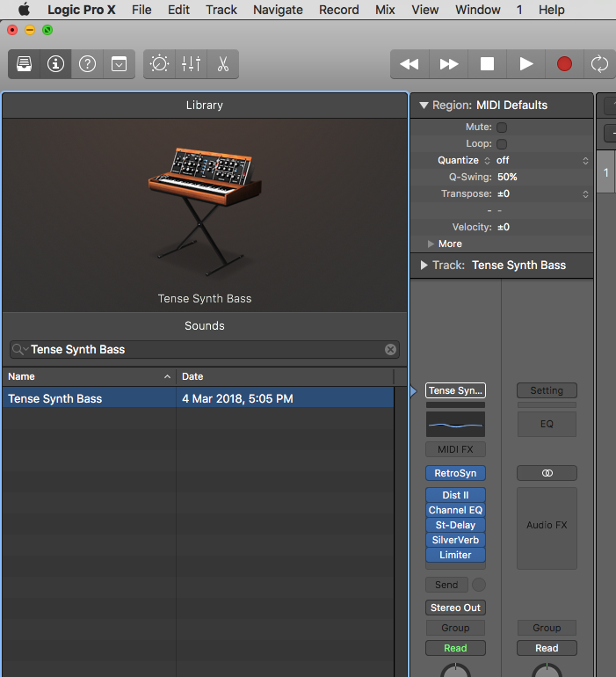Clear the Sounds search field

[x=390, y=349]
